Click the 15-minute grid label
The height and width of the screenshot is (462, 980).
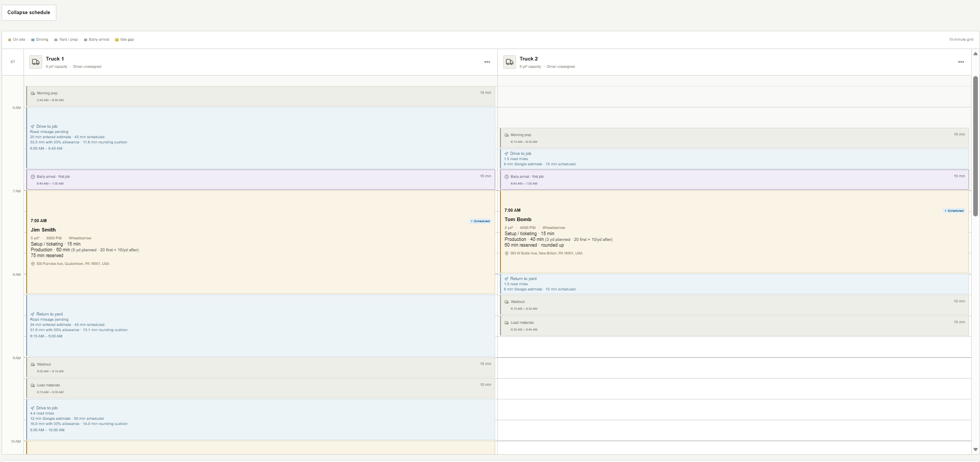click(961, 40)
